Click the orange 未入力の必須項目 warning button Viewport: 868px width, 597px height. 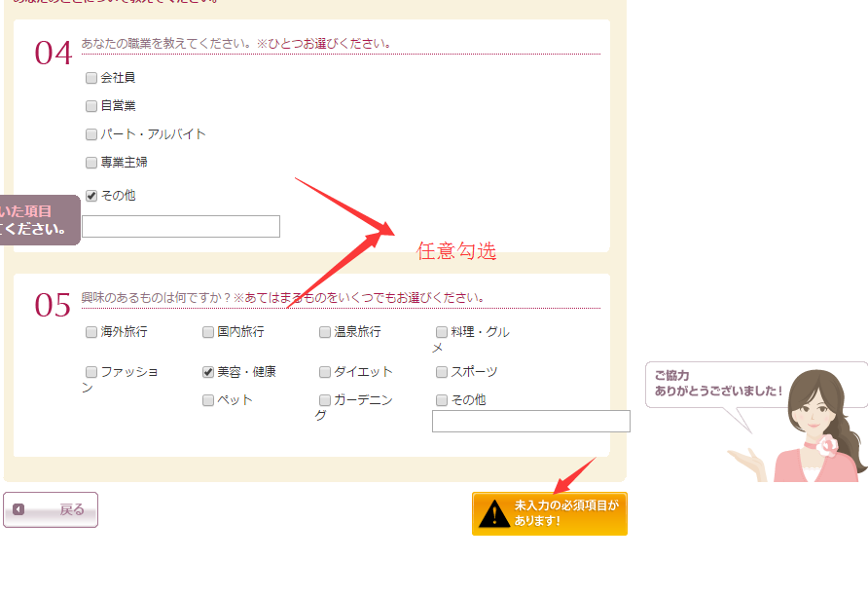[550, 513]
